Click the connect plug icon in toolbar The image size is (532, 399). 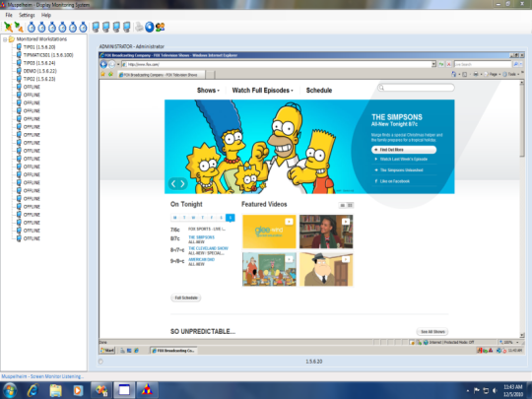(8, 27)
